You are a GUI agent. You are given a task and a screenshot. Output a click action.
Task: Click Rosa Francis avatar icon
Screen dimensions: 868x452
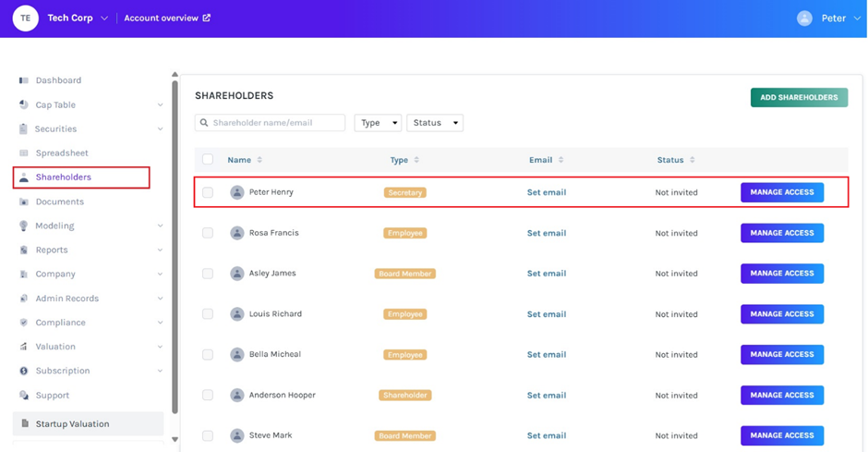(237, 233)
